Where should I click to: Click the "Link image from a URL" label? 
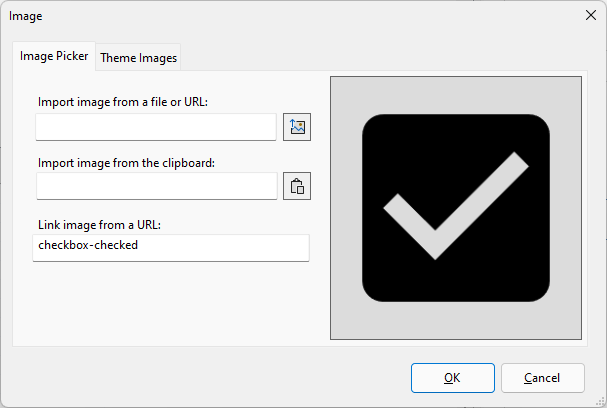tap(99, 225)
